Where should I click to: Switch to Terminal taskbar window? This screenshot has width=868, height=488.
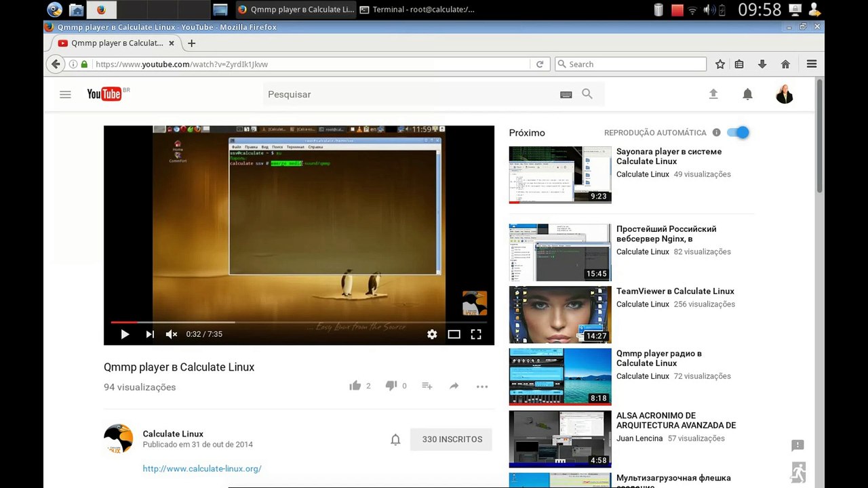417,9
